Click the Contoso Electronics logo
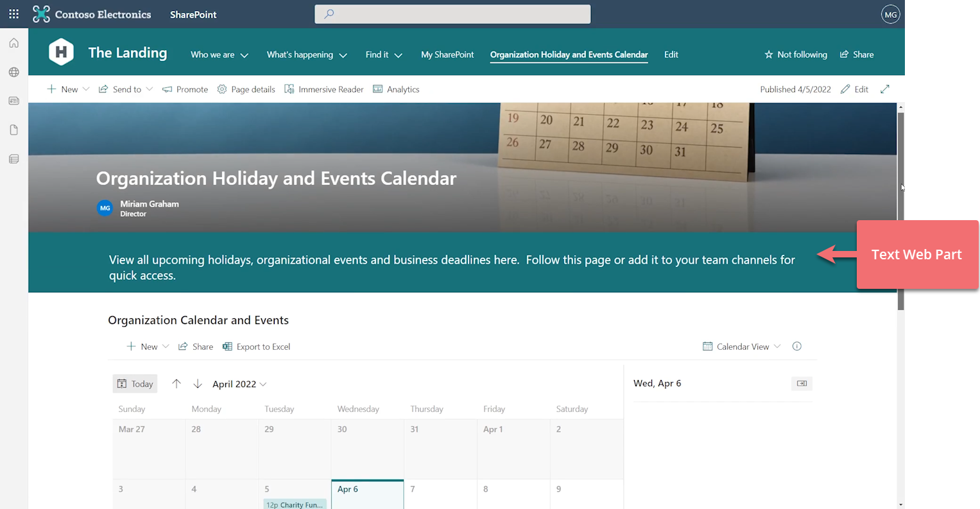Screen dimensions: 980x509 92,14
